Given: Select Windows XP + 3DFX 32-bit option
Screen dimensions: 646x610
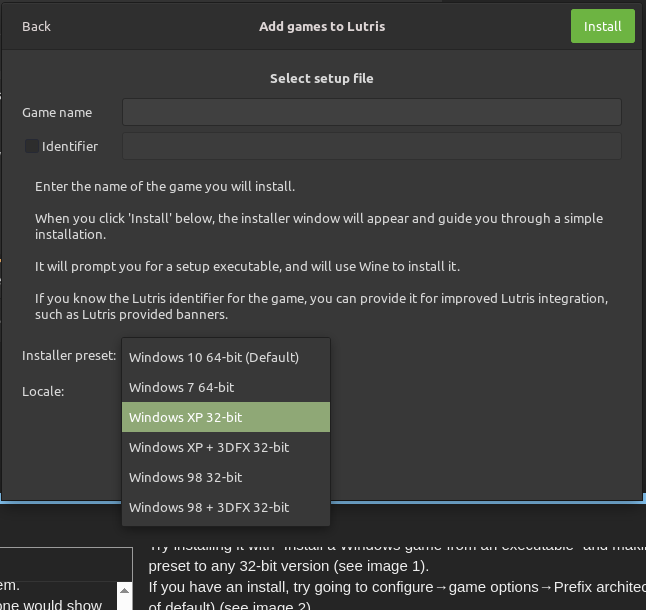Looking at the screenshot, I should [x=226, y=447].
